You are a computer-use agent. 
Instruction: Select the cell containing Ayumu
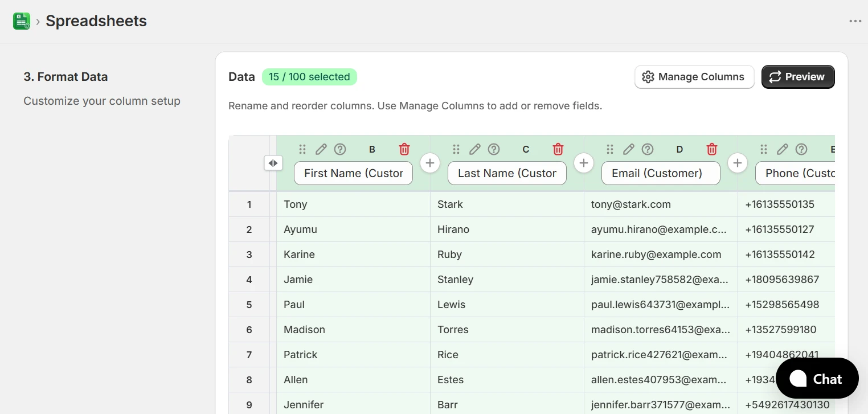click(353, 229)
